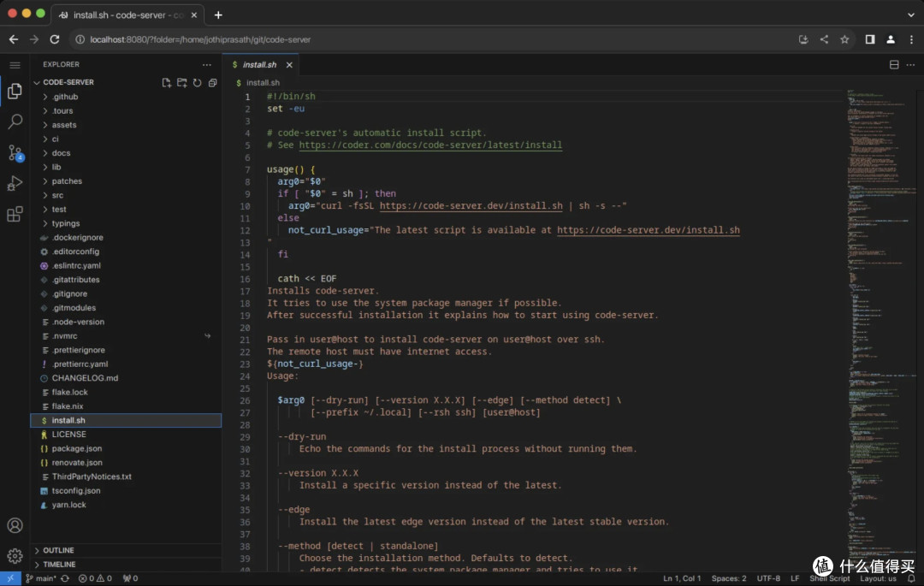Change Spaces: 2 indentation setting
924x586 pixels.
(x=729, y=578)
